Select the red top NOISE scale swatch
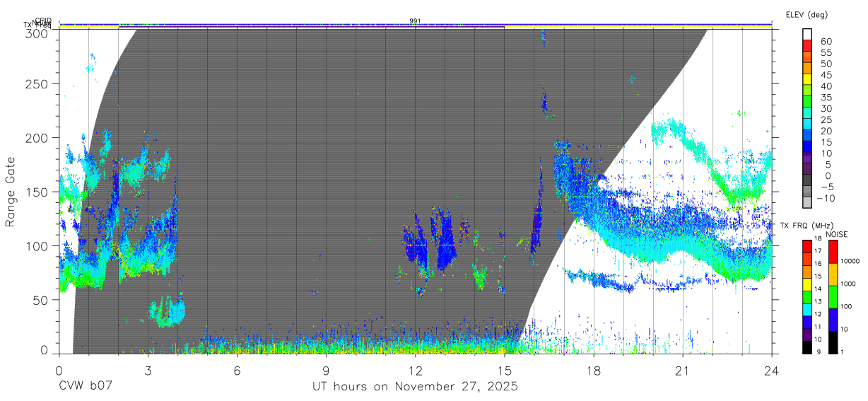The height and width of the screenshot is (401, 868). (833, 252)
